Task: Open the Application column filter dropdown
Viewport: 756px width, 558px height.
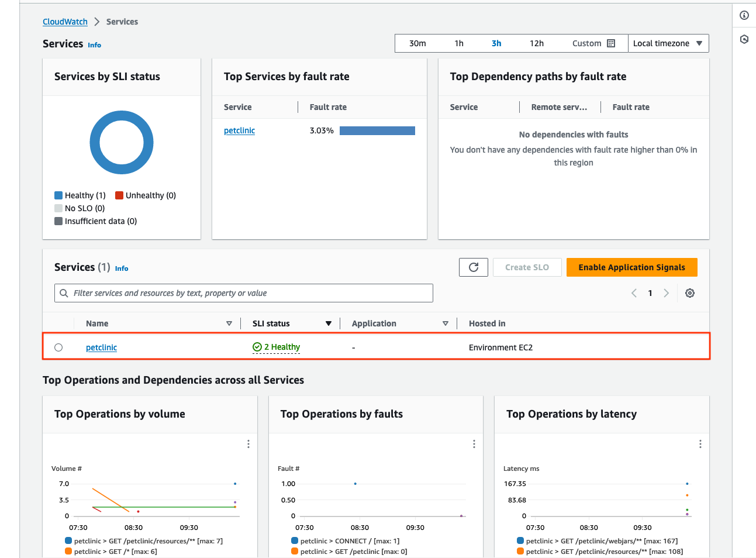Action: pos(446,323)
